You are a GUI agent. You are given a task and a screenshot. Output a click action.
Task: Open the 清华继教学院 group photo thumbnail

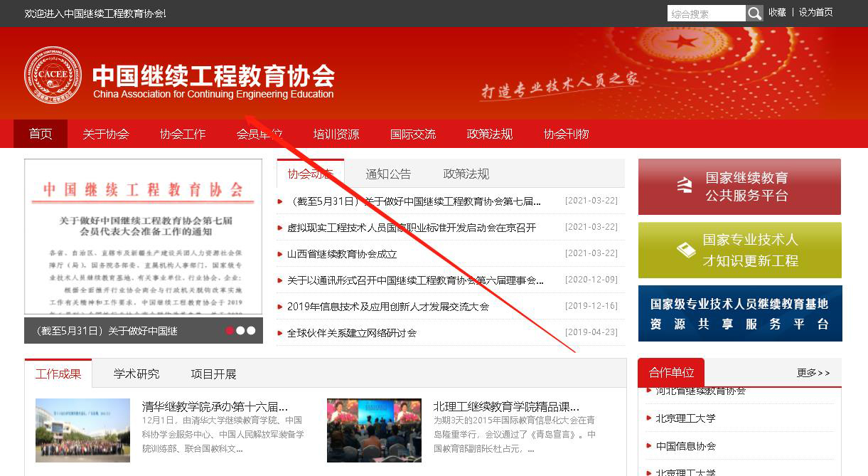(x=82, y=430)
